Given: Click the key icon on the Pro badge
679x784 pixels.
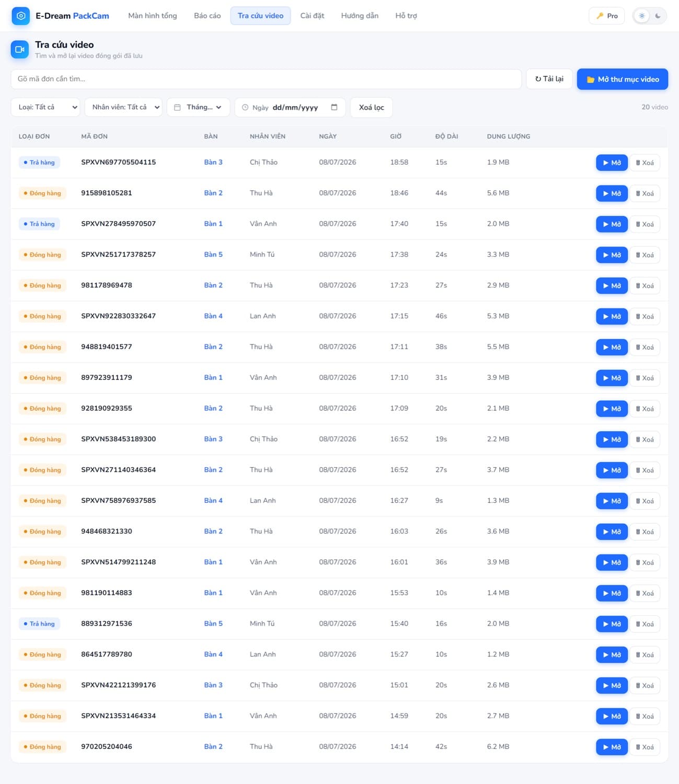Looking at the screenshot, I should click(x=600, y=16).
